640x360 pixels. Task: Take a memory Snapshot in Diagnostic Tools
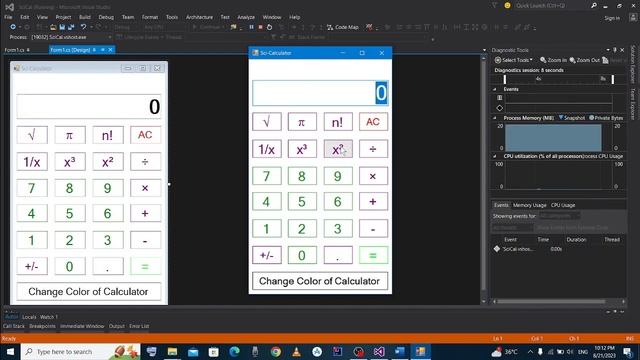[x=572, y=118]
